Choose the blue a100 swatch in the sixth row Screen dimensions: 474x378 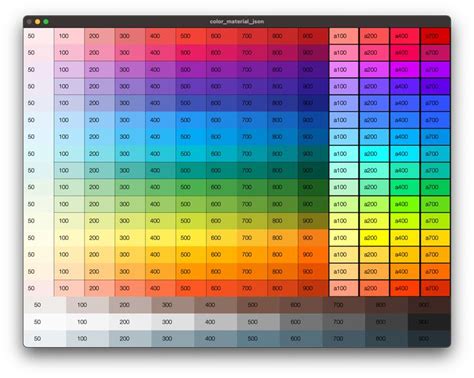click(x=344, y=120)
